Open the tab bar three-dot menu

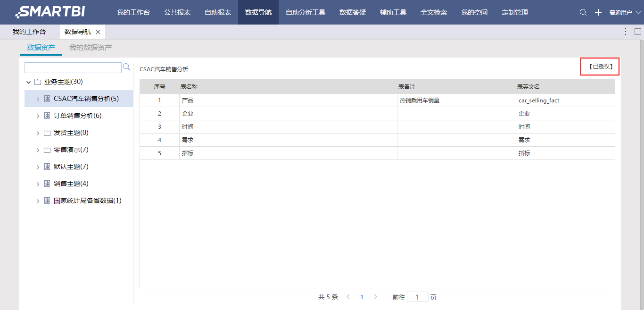tap(626, 32)
